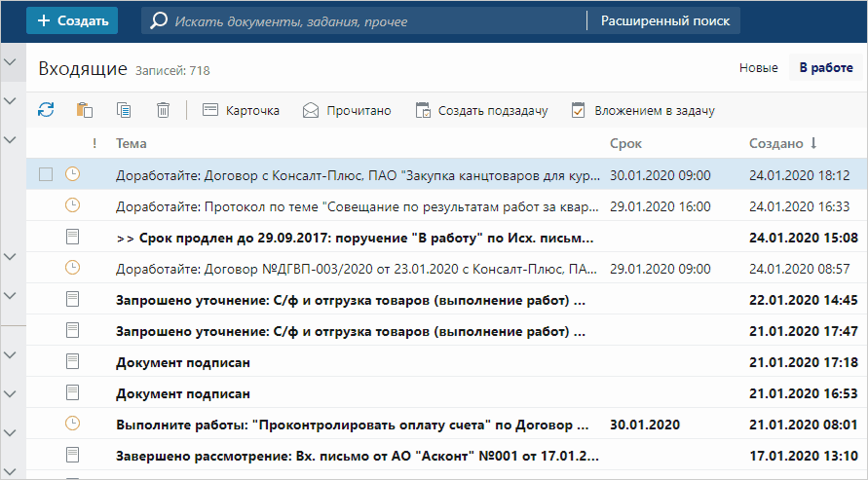The height and width of the screenshot is (480, 868).
Task: Click Вложением в задачу toolbar item
Action: pos(642,110)
